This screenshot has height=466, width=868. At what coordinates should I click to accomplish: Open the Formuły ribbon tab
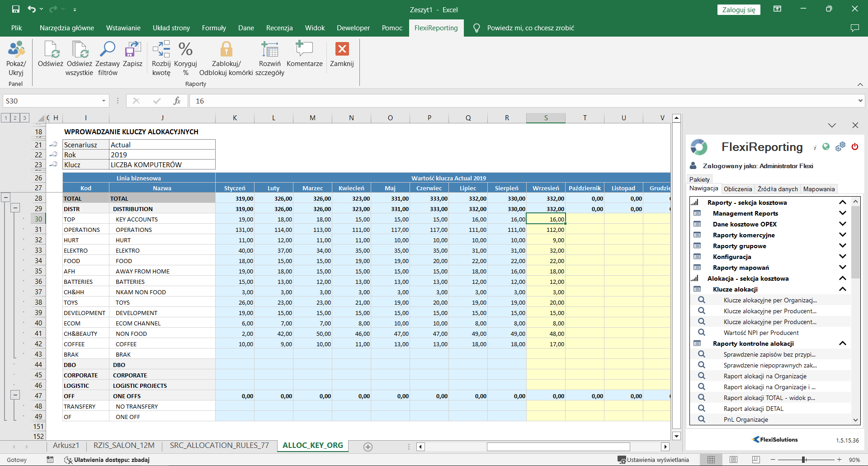click(x=213, y=28)
